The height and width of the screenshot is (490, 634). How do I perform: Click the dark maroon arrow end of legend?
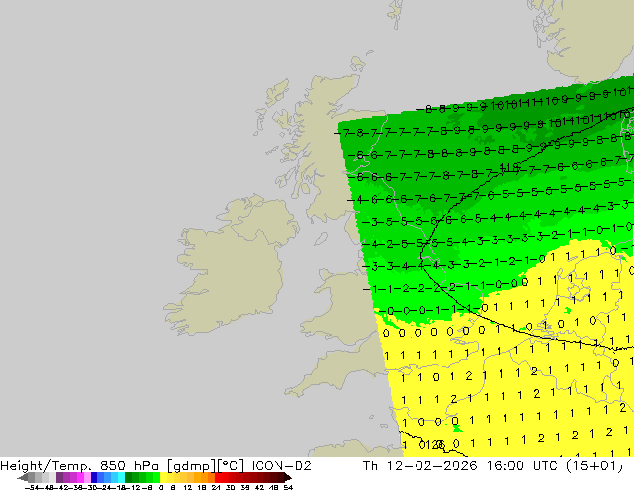pyautogui.click(x=288, y=477)
